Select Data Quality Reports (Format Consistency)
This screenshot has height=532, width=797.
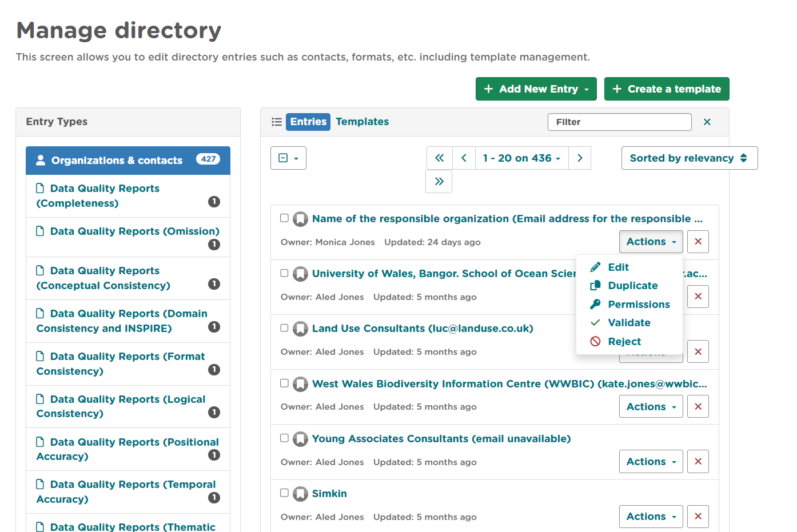pos(128,364)
